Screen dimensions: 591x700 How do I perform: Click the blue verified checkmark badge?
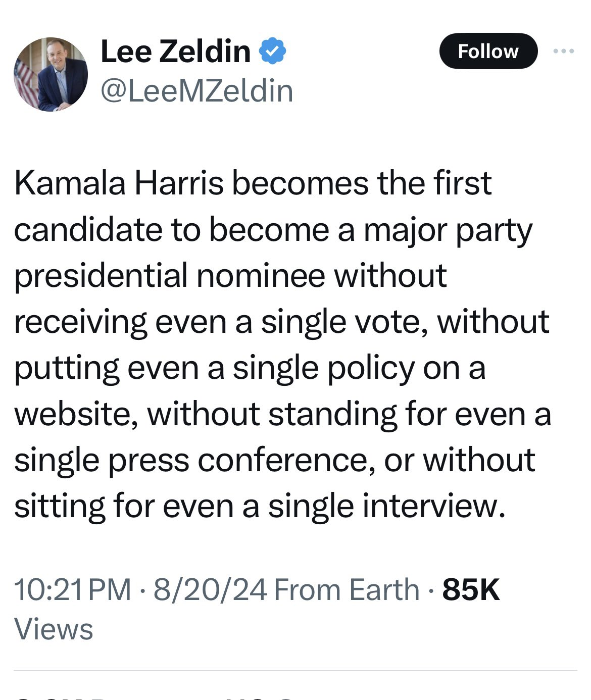(x=273, y=51)
